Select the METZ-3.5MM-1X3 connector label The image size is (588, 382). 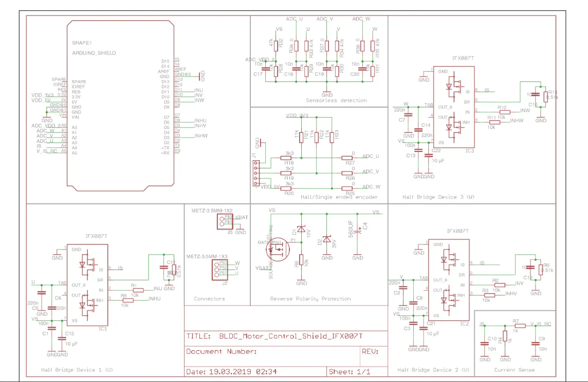pyautogui.click(x=207, y=257)
